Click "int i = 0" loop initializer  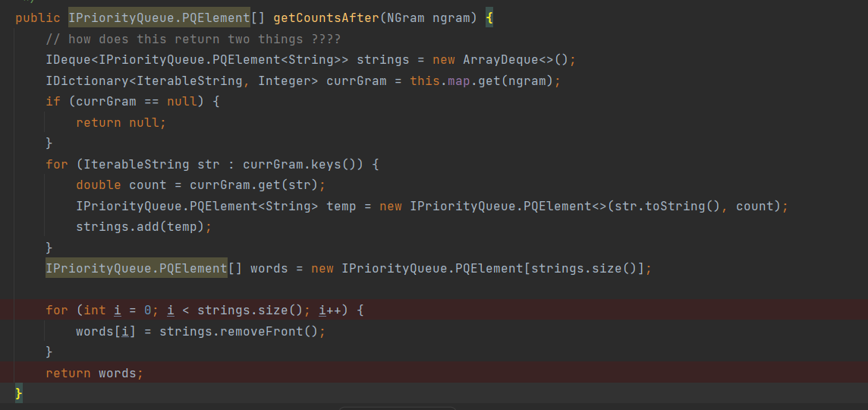pos(118,311)
